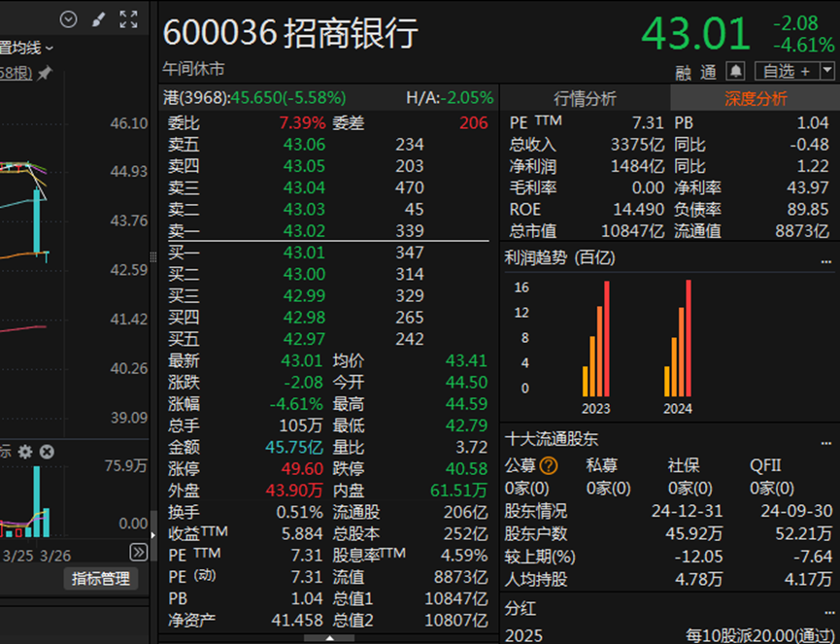The height and width of the screenshot is (644, 840).
Task: Click the 2024 profit bar group
Action: [x=678, y=339]
